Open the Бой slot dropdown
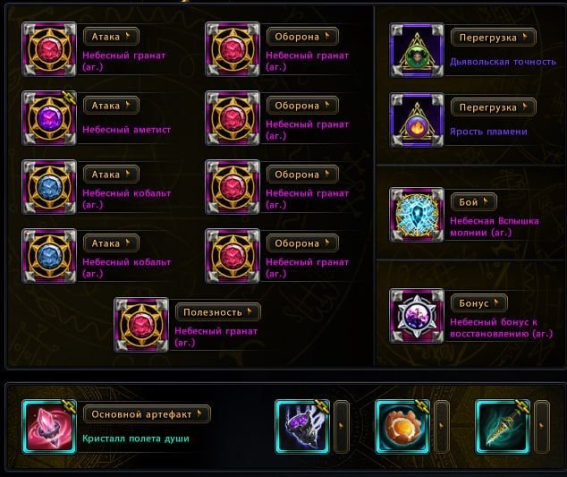 pyautogui.click(x=474, y=202)
